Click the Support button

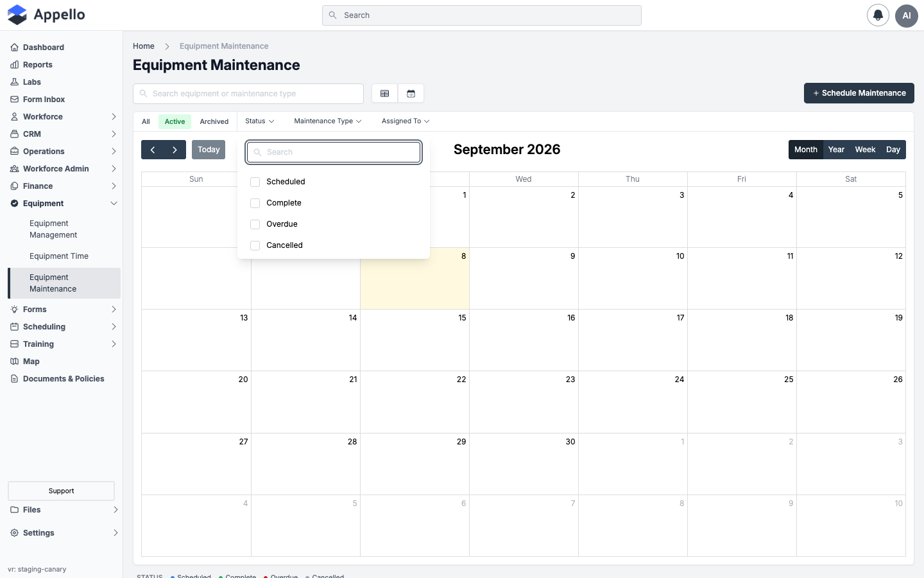(x=61, y=491)
